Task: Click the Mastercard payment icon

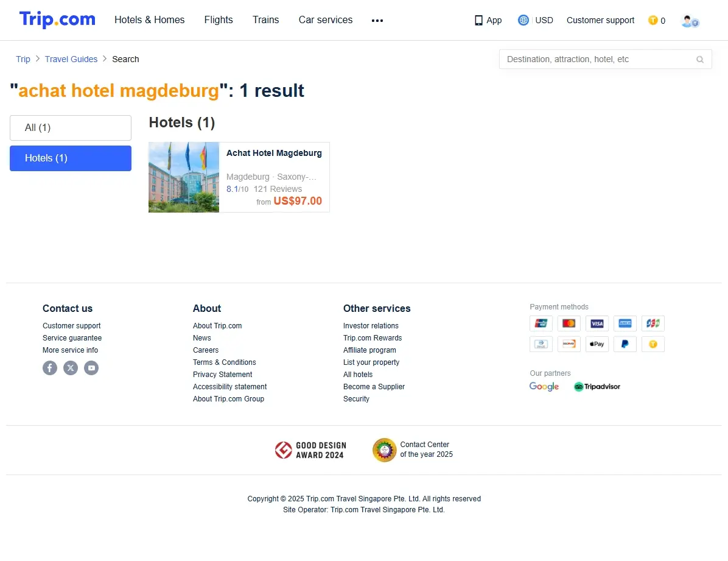Action: coord(569,323)
